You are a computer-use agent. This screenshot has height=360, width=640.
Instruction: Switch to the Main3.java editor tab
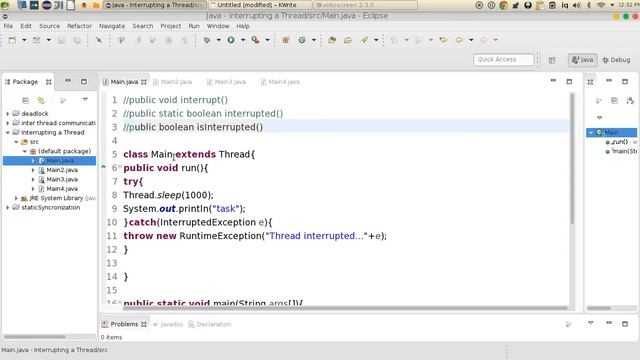pyautogui.click(x=226, y=82)
